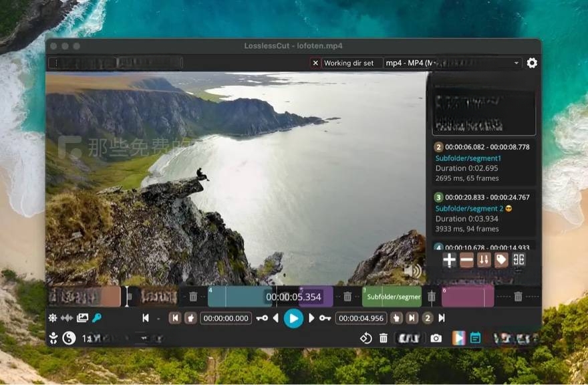Step forward one frame with right triangle
This screenshot has width=588, height=385.
(311, 318)
